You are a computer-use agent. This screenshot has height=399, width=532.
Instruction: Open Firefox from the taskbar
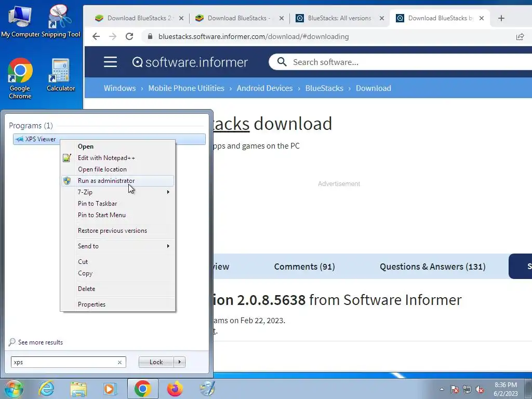[175, 389]
